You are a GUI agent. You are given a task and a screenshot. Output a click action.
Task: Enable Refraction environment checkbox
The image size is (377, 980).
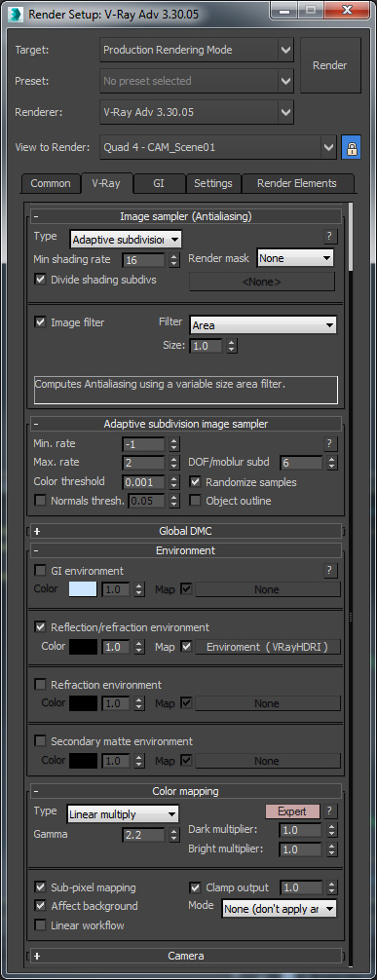(x=41, y=684)
